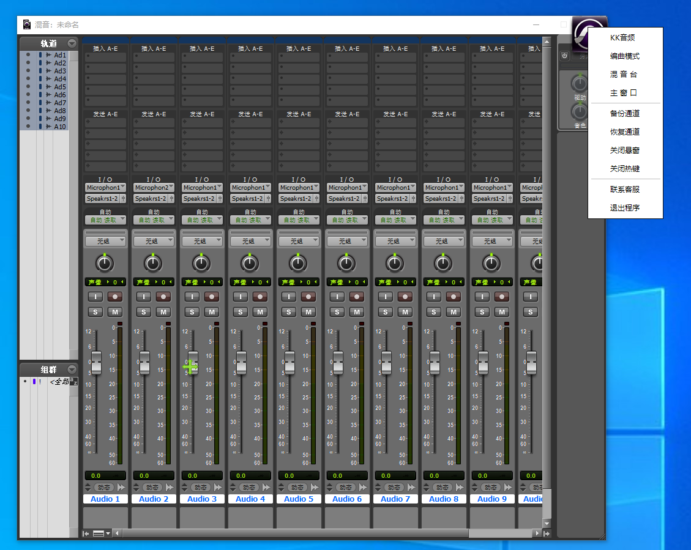Solo the Audio 3 track
Viewport: 691px width, 550px height.
(192, 312)
